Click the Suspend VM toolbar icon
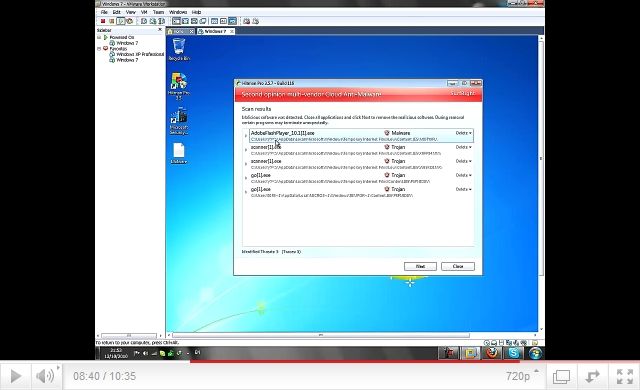This screenshot has width=640, height=390. coord(111,21)
